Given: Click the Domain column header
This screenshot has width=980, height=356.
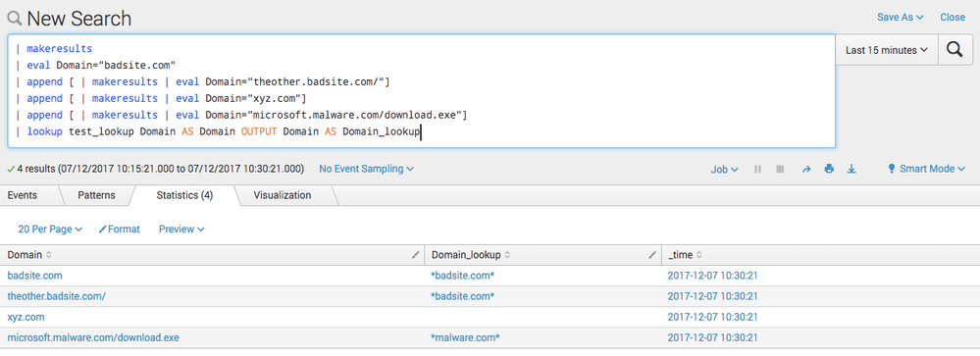Looking at the screenshot, I should click(212, 255).
